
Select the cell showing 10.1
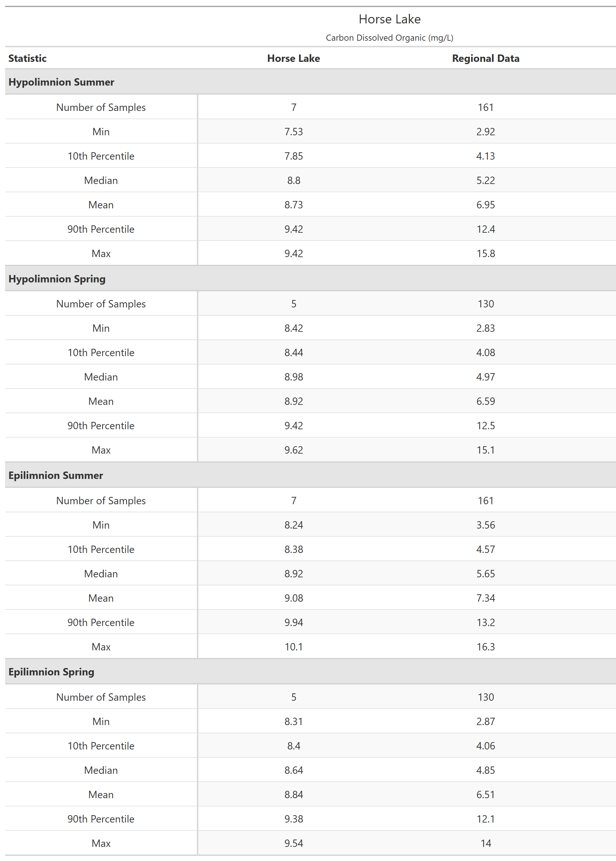click(x=293, y=647)
